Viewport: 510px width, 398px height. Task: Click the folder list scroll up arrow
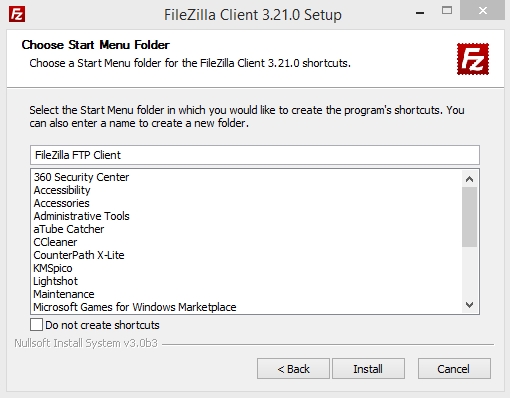coord(469,179)
